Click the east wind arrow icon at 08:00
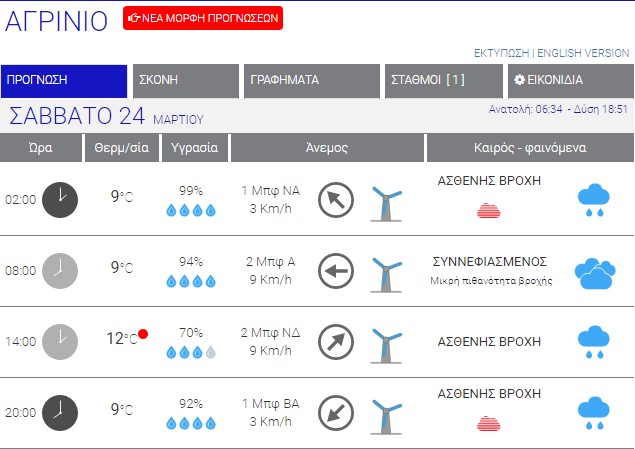Screen dimensions: 635x449 336,270
